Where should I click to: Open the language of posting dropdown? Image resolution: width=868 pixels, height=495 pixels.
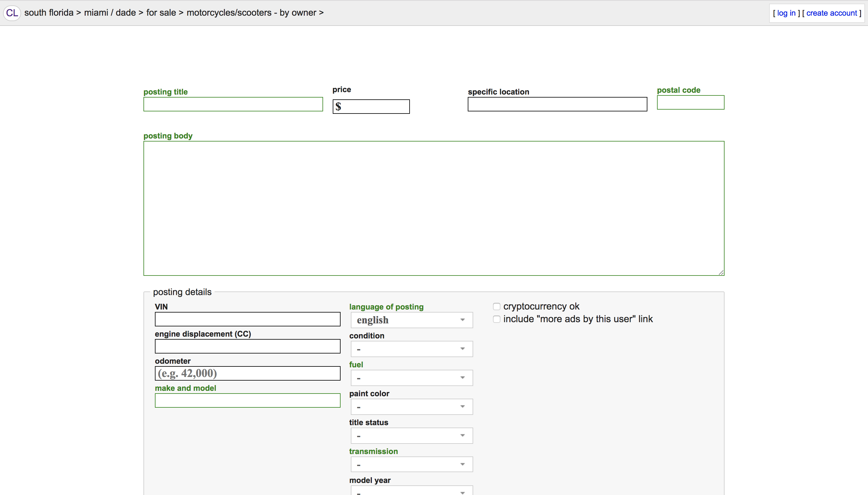coord(412,320)
